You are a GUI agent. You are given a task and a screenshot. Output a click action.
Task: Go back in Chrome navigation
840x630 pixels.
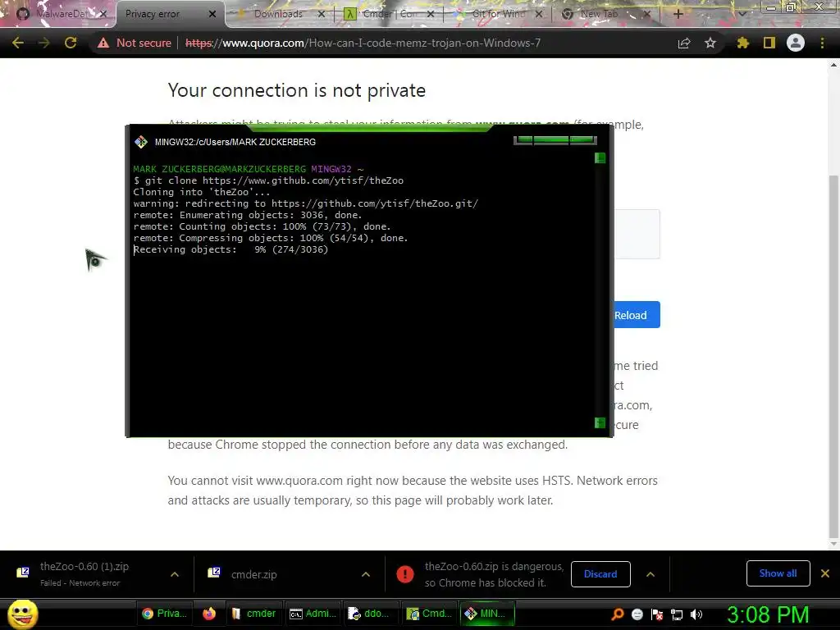pos(18,43)
